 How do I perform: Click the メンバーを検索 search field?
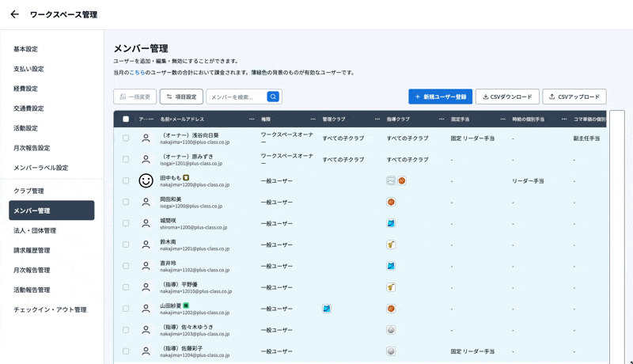[x=237, y=97]
